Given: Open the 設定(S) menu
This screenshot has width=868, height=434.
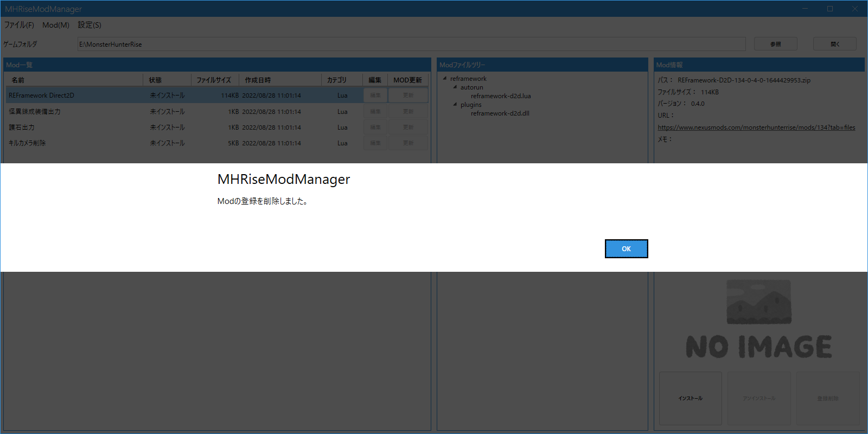Looking at the screenshot, I should coord(90,25).
